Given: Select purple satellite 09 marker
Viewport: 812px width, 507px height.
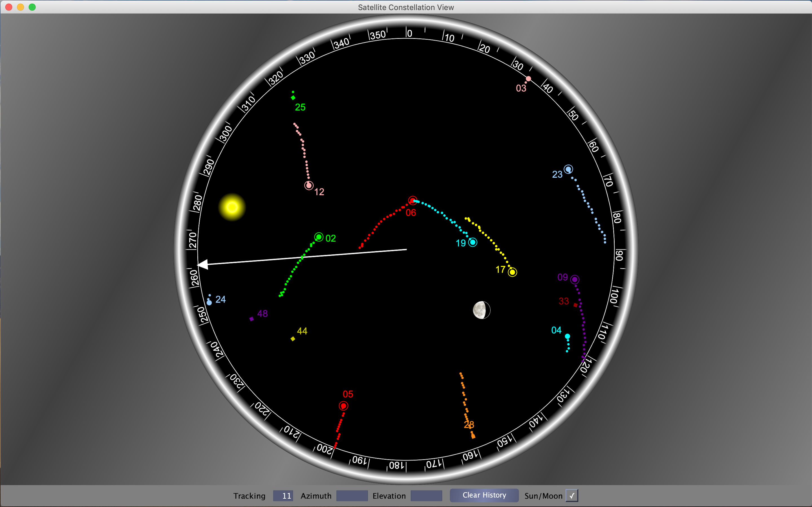Looking at the screenshot, I should [575, 279].
